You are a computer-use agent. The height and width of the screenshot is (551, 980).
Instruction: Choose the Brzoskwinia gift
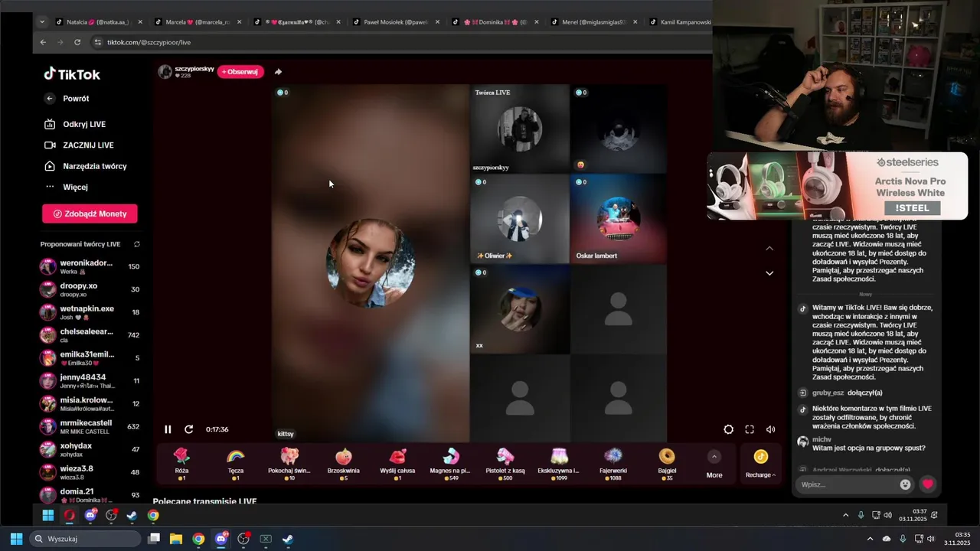point(344,464)
